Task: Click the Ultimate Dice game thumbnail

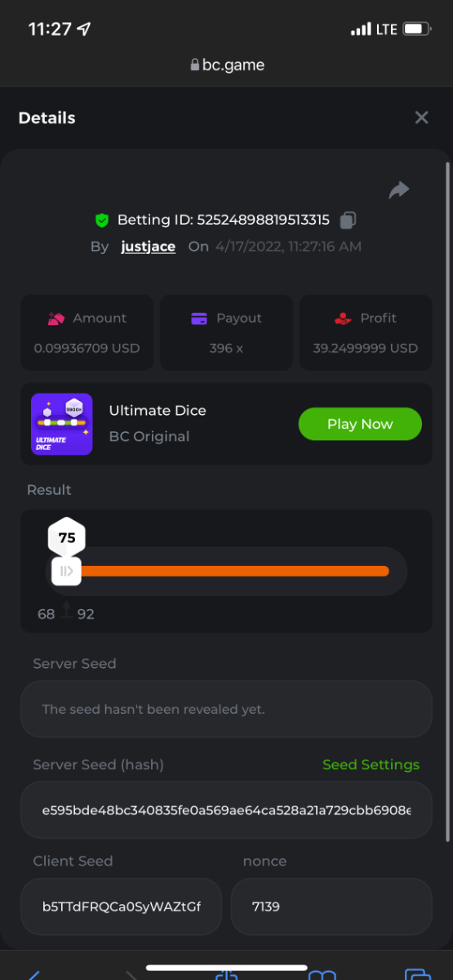Action: pos(61,424)
